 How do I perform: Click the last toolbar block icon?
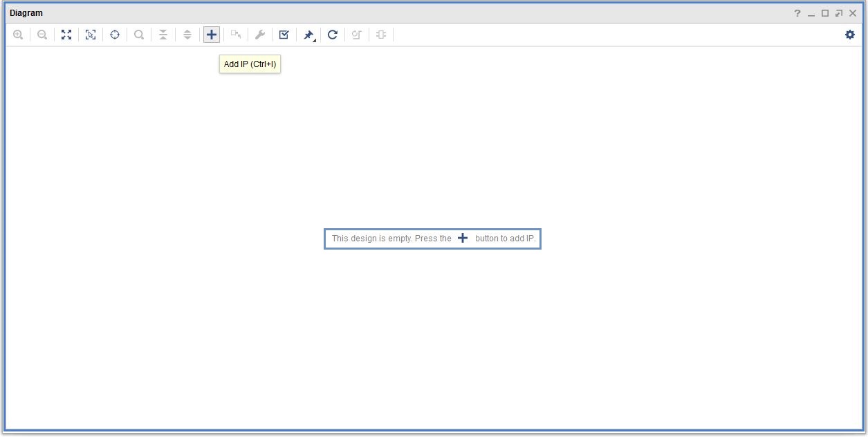pyautogui.click(x=381, y=35)
